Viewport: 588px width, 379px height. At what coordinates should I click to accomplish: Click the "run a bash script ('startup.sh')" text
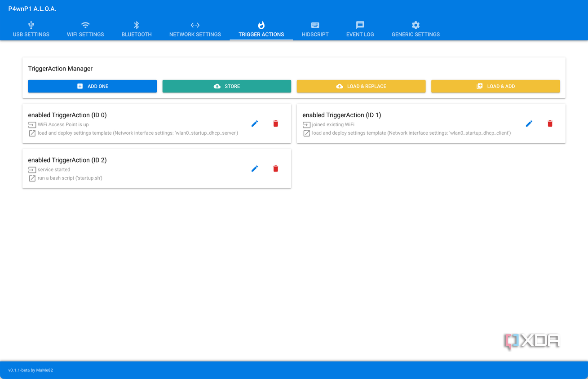(x=70, y=178)
